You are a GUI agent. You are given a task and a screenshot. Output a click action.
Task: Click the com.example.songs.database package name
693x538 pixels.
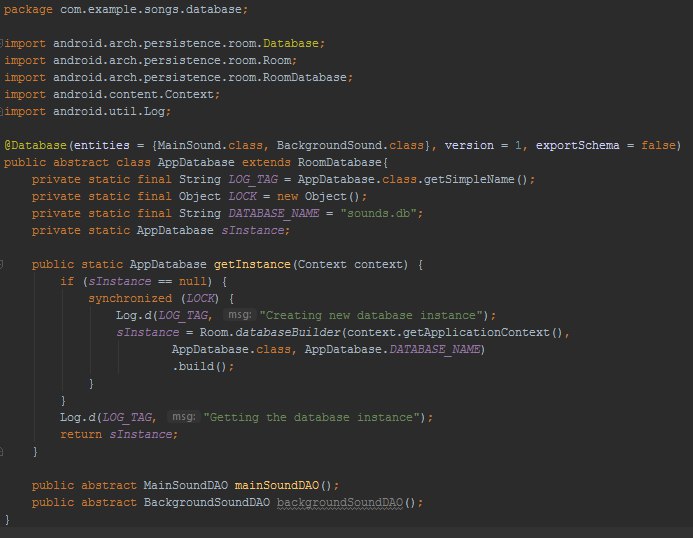[151, 10]
